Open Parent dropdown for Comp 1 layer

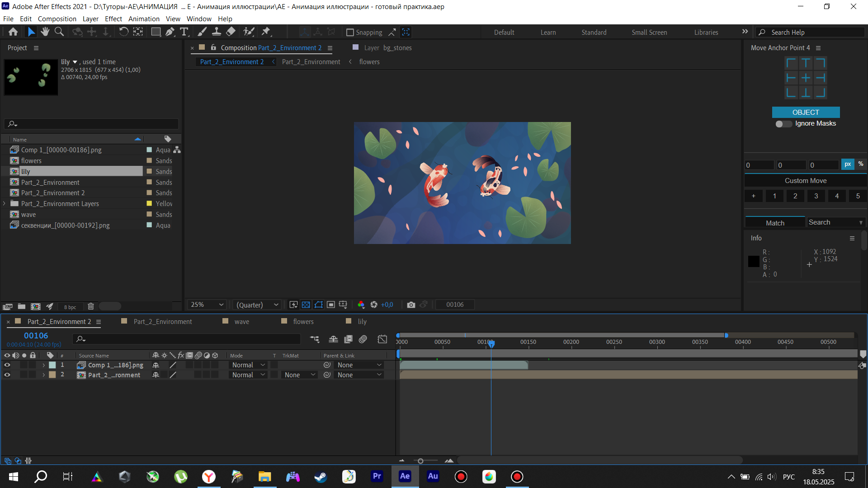[360, 365]
